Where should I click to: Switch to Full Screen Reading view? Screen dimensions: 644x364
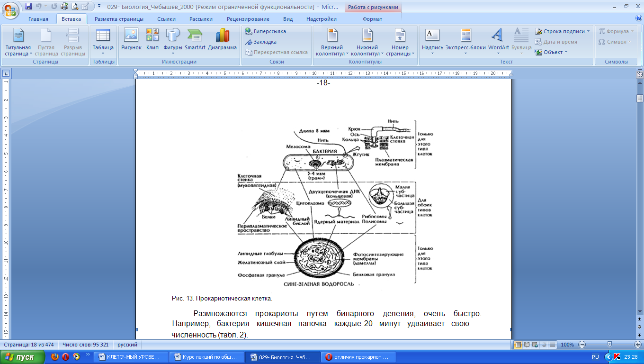click(527, 345)
